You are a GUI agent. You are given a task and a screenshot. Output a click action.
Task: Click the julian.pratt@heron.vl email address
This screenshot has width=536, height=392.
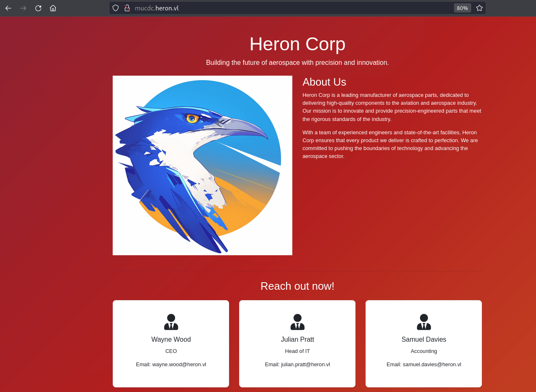point(306,365)
